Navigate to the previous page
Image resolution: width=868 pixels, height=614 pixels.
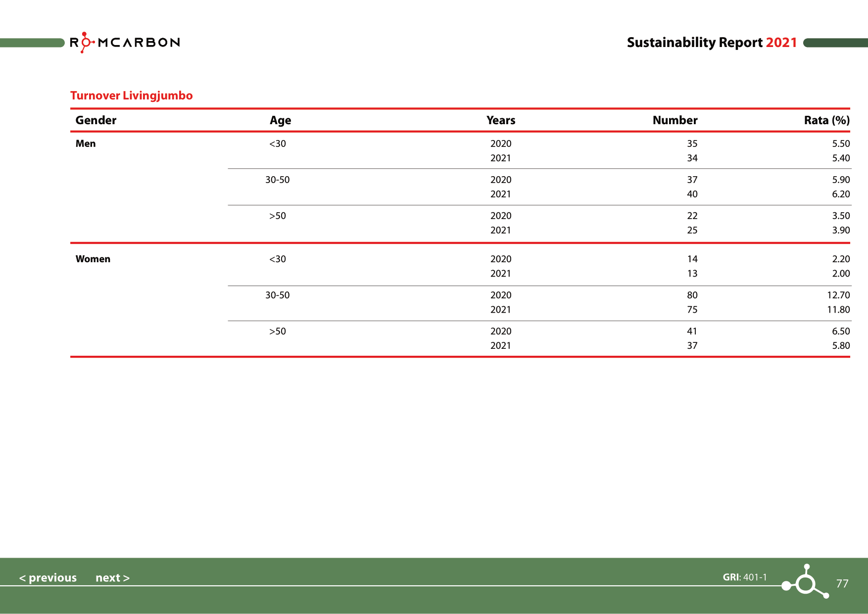click(48, 577)
